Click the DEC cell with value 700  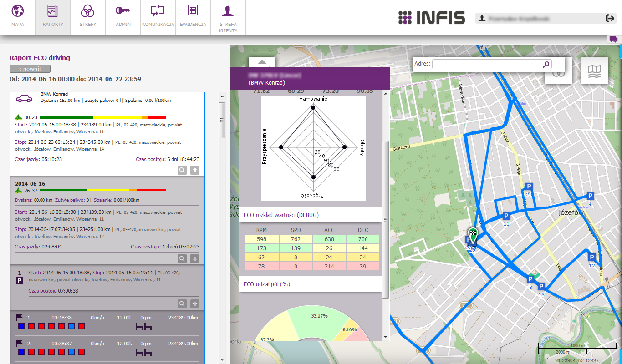tap(363, 239)
